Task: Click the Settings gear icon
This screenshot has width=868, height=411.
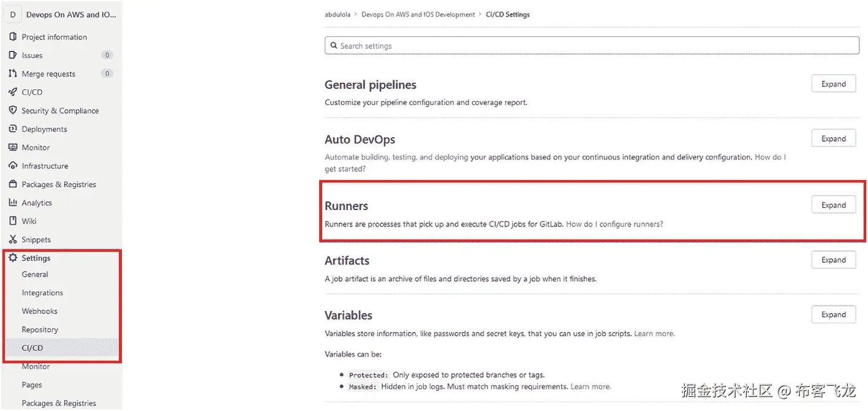Action: pos(13,258)
